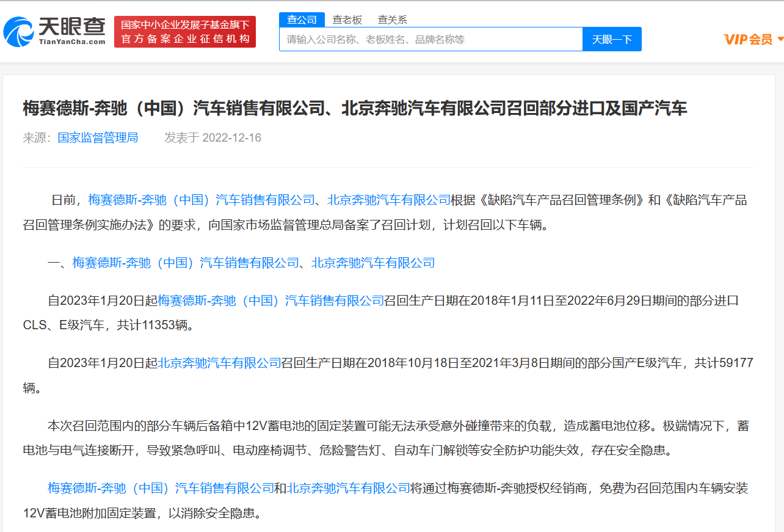784x532 pixels.
Task: Click the publish date 2022-12-16
Action: (231, 137)
